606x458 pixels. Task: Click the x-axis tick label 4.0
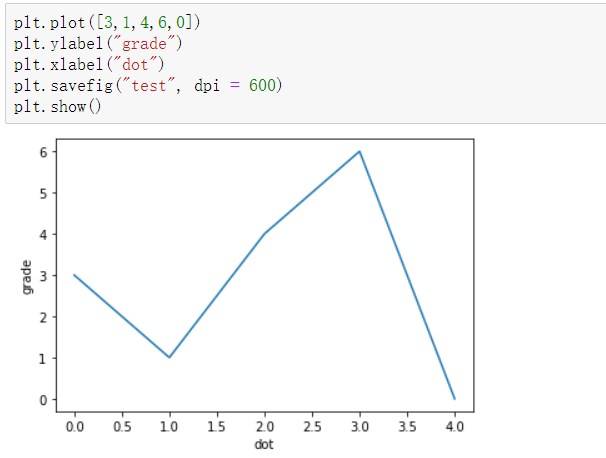coord(455,427)
